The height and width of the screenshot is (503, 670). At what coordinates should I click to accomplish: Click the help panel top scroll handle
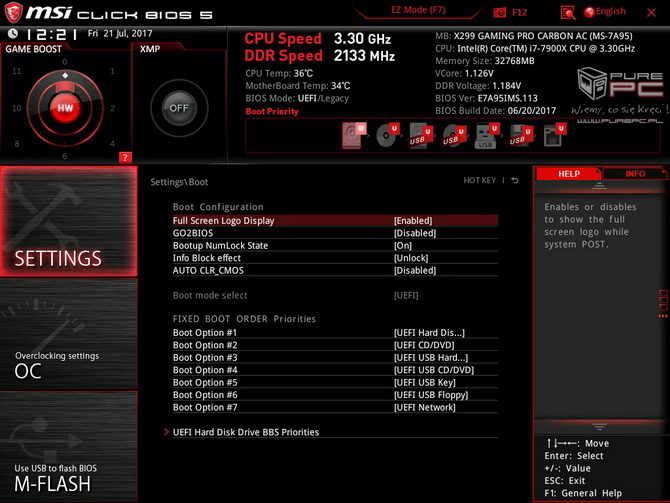point(599,186)
